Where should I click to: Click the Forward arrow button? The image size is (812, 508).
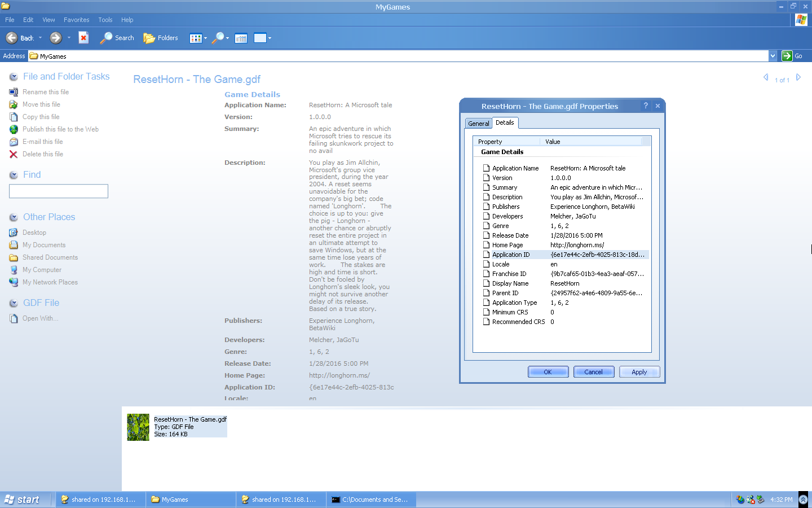pos(56,38)
